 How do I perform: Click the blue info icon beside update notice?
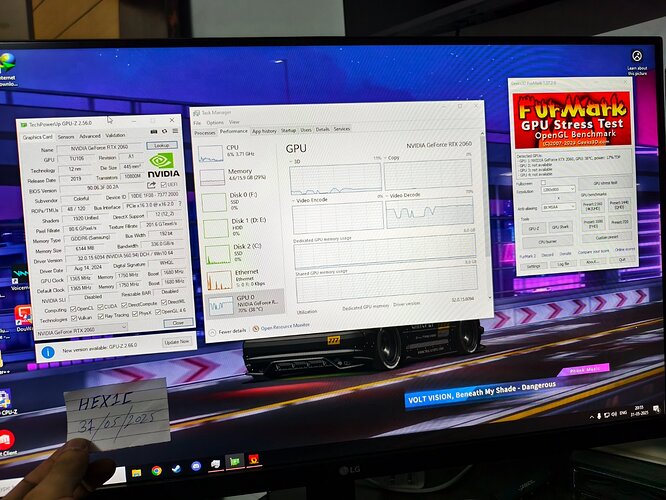coord(48,352)
